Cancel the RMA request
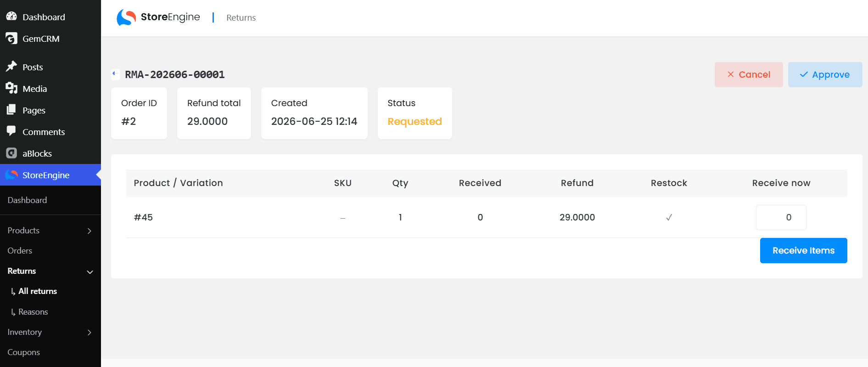 click(x=749, y=74)
